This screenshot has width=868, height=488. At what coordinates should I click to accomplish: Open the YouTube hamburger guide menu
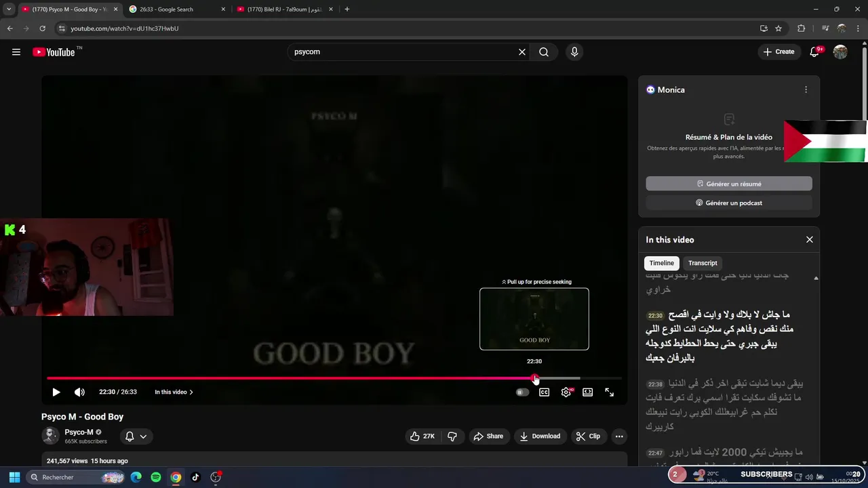pyautogui.click(x=16, y=52)
